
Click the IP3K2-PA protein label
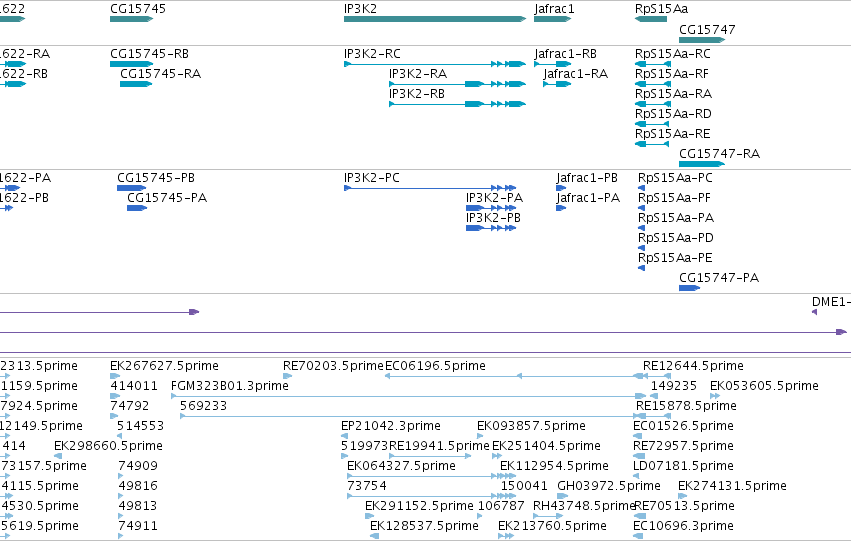tap(494, 198)
